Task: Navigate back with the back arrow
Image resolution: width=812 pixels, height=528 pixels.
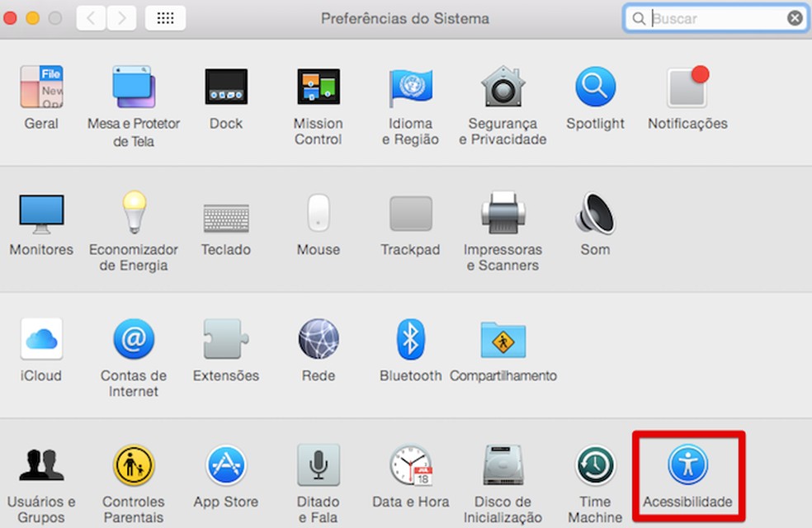Action: point(90,17)
